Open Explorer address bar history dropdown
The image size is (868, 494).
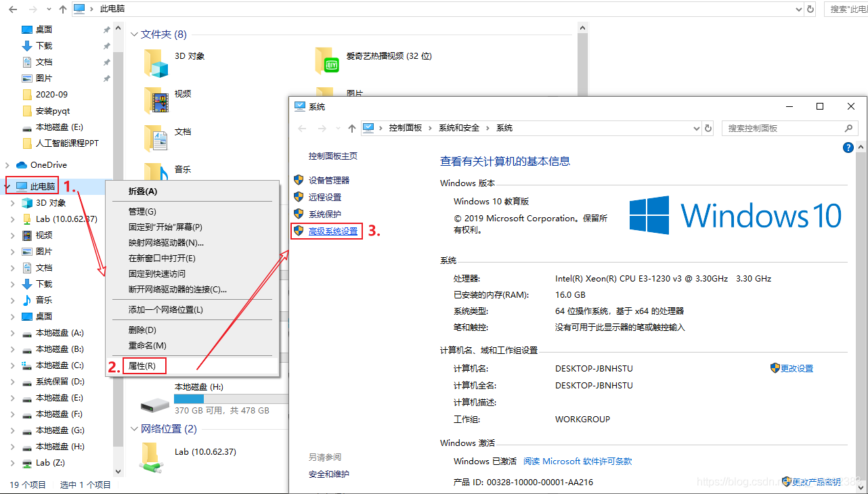pyautogui.click(x=799, y=9)
